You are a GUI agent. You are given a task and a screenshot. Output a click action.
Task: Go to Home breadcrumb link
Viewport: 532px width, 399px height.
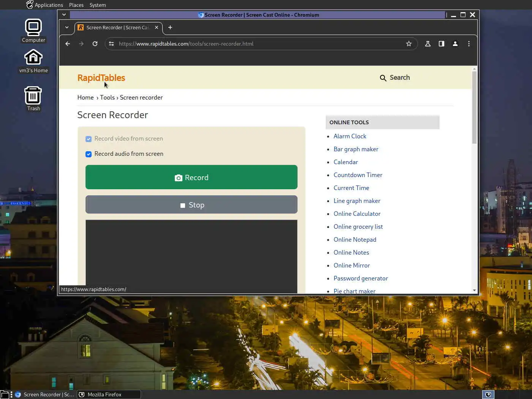85,98
